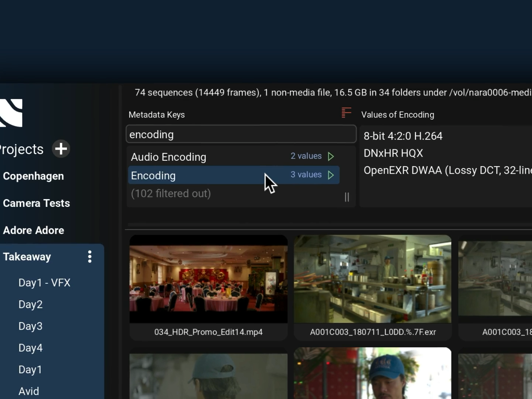The image size is (532, 399).
Task: Click the green play arrow beside Audio Encoding
Action: point(331,156)
